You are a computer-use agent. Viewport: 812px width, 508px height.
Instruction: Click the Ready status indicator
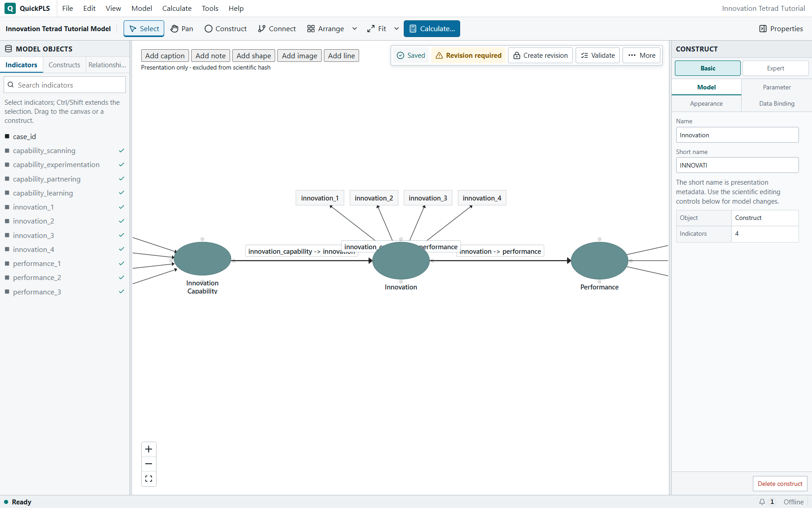coord(18,502)
